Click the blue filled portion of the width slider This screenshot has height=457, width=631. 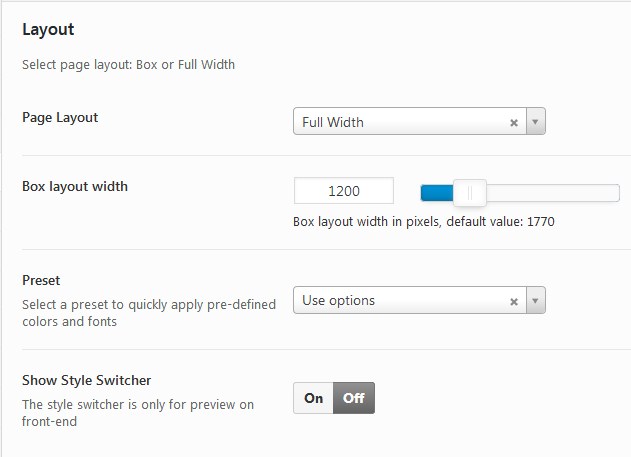437,193
